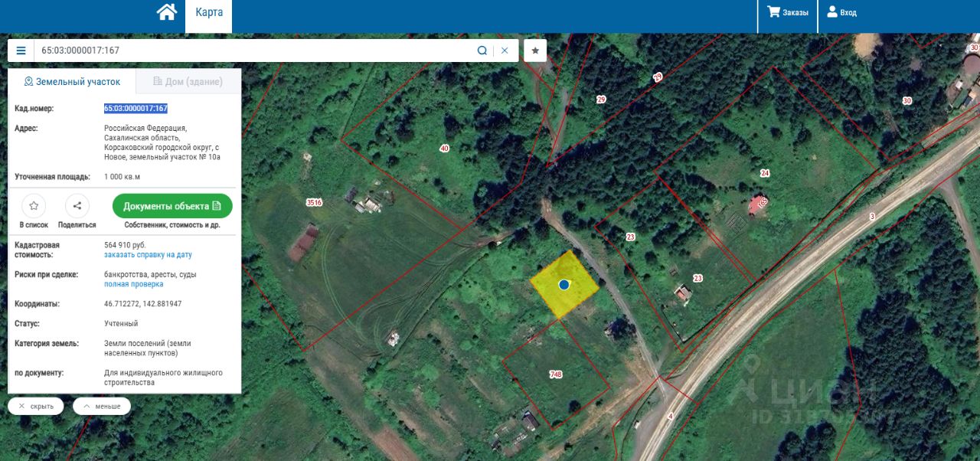Click the Вход login icon
This screenshot has width=980, height=461.
click(842, 12)
